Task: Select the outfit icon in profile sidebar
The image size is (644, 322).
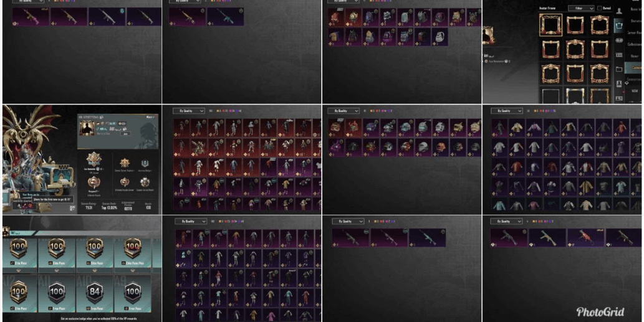Action: pyautogui.click(x=619, y=26)
